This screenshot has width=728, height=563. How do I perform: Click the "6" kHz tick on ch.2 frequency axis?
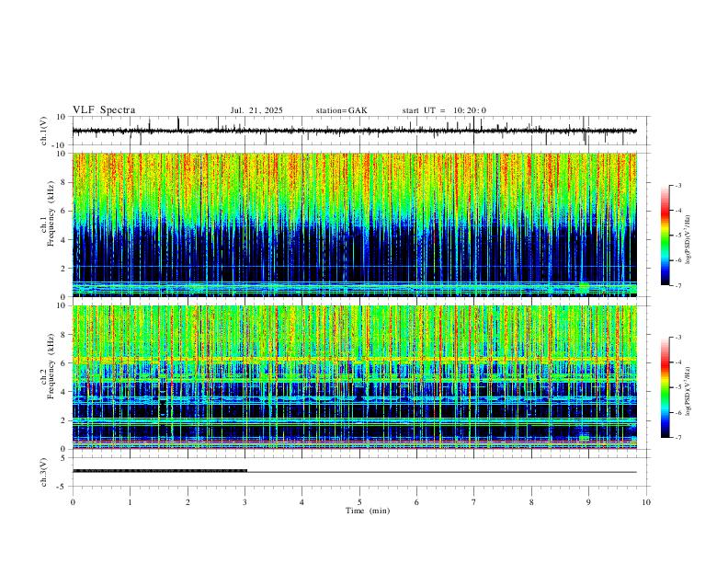[x=63, y=363]
